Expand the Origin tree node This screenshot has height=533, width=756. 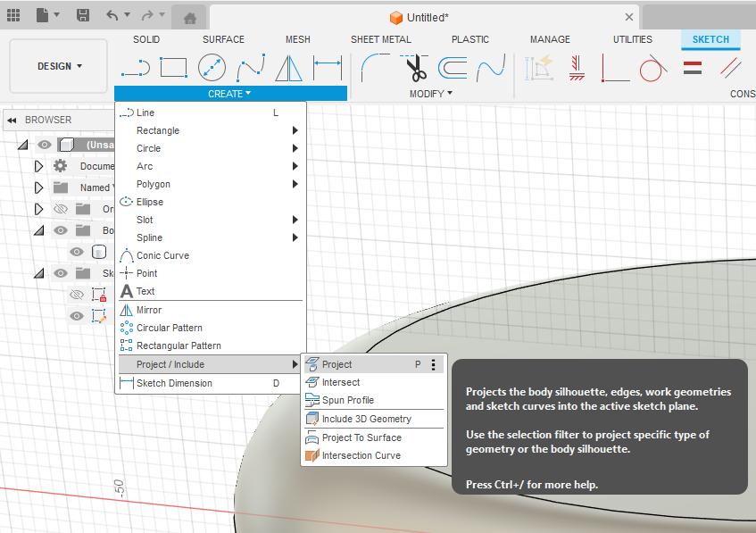(38, 209)
